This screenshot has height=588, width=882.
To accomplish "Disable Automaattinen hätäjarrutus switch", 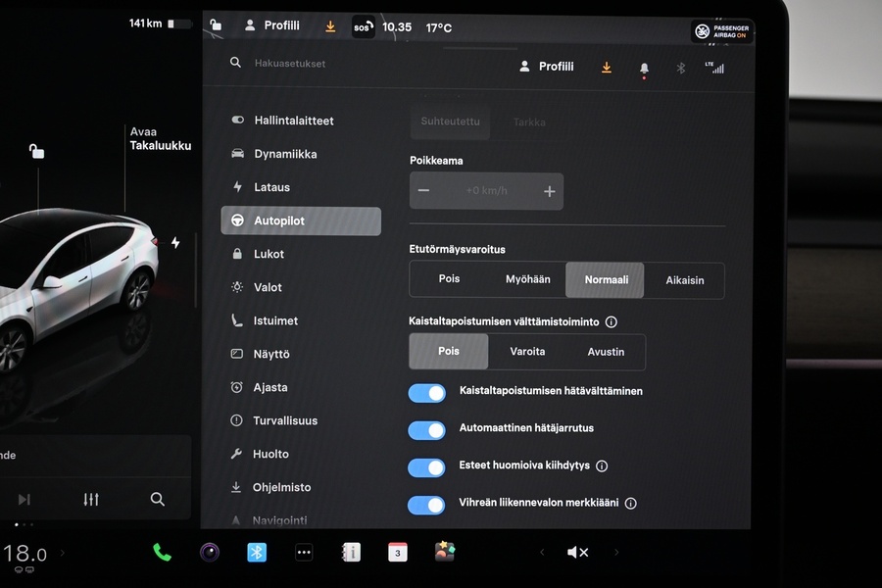I will tap(427, 430).
